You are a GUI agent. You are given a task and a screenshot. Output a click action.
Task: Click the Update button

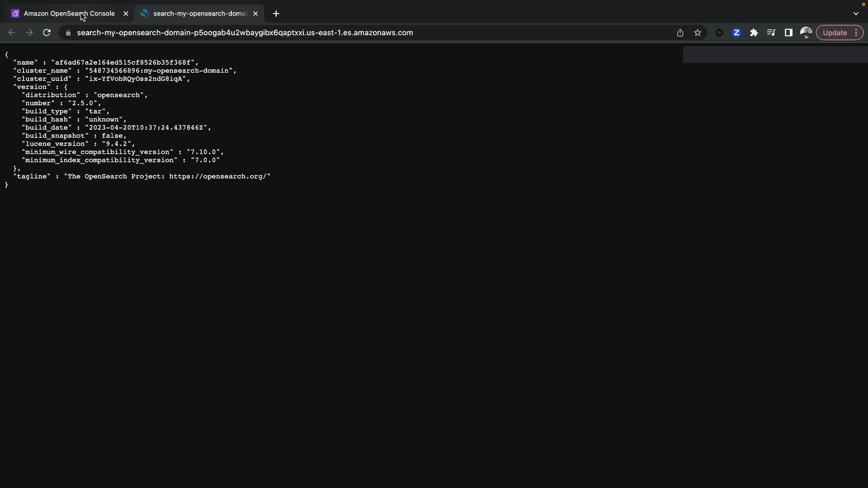point(835,33)
